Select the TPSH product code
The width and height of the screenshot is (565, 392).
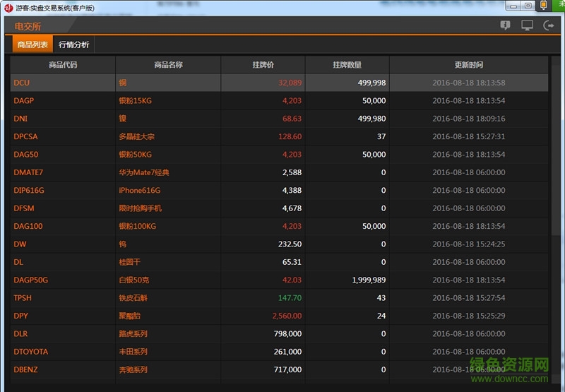[23, 298]
